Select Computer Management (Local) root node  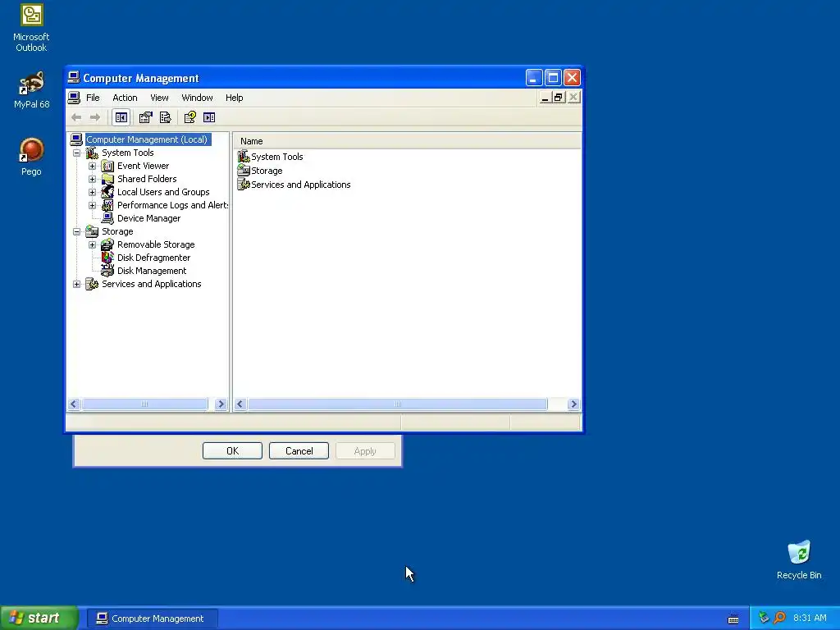coord(147,139)
